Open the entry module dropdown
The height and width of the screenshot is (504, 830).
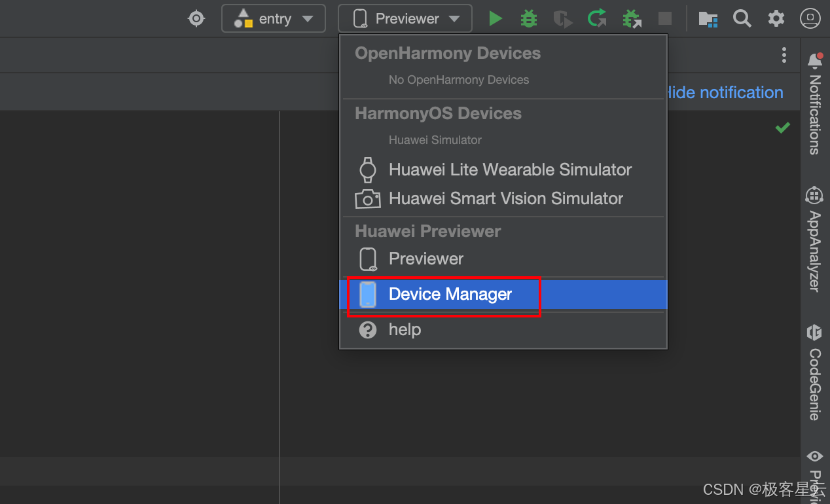[274, 18]
